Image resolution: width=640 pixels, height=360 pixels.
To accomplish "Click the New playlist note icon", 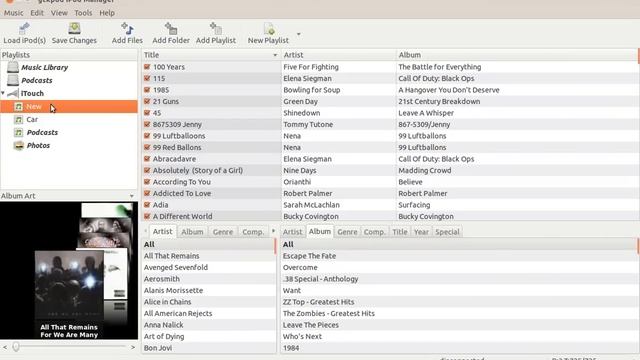I will (x=18, y=107).
